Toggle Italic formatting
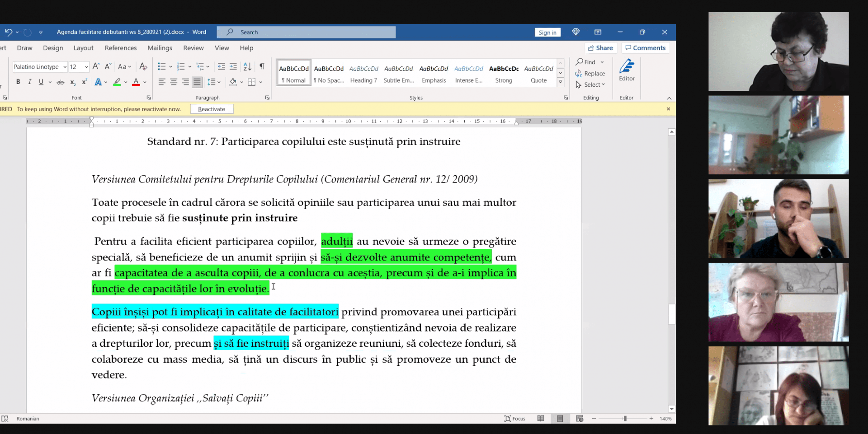The width and height of the screenshot is (868, 434). [x=29, y=82]
